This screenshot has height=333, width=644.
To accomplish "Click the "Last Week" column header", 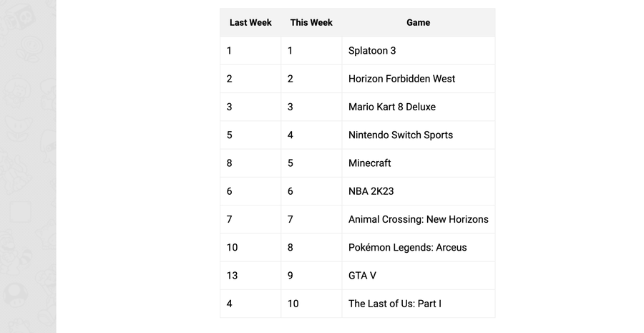I will tap(250, 22).
